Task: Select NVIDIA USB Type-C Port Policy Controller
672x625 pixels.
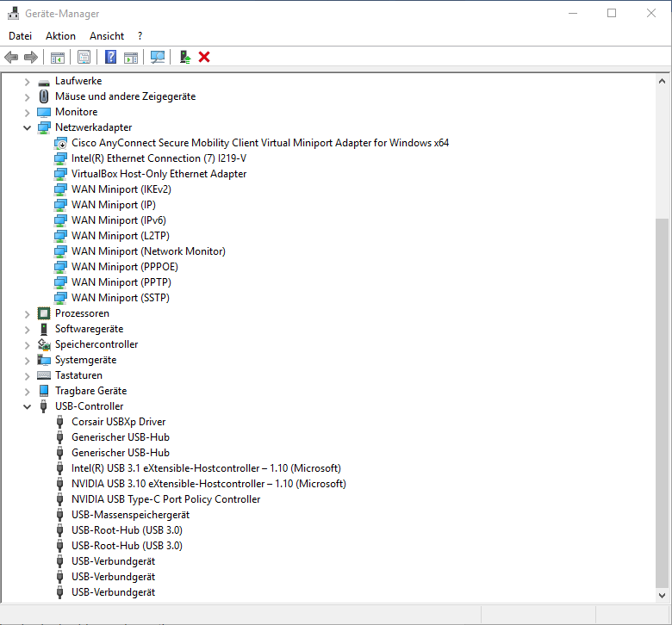Action: click(166, 499)
